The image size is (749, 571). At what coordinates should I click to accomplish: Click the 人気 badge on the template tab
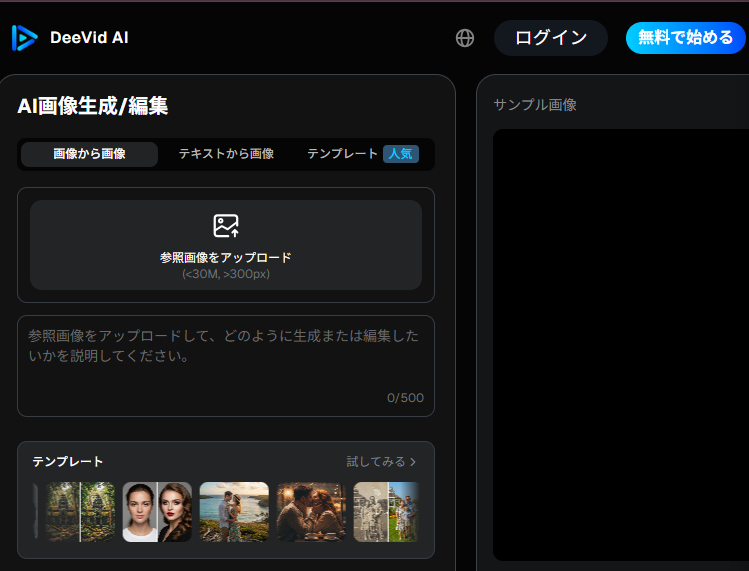401,154
